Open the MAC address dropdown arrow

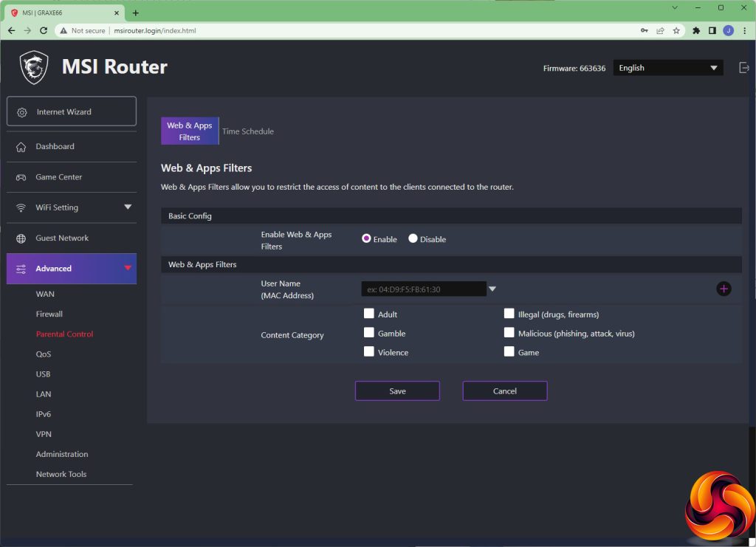tap(492, 289)
